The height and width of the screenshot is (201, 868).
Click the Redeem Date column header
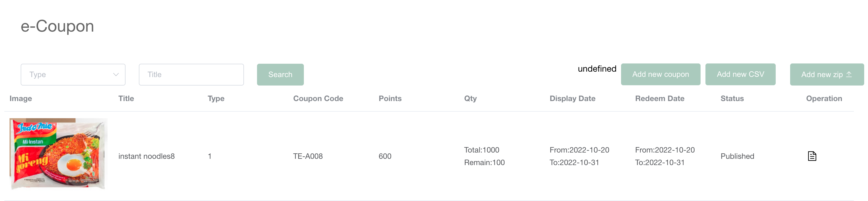(659, 99)
